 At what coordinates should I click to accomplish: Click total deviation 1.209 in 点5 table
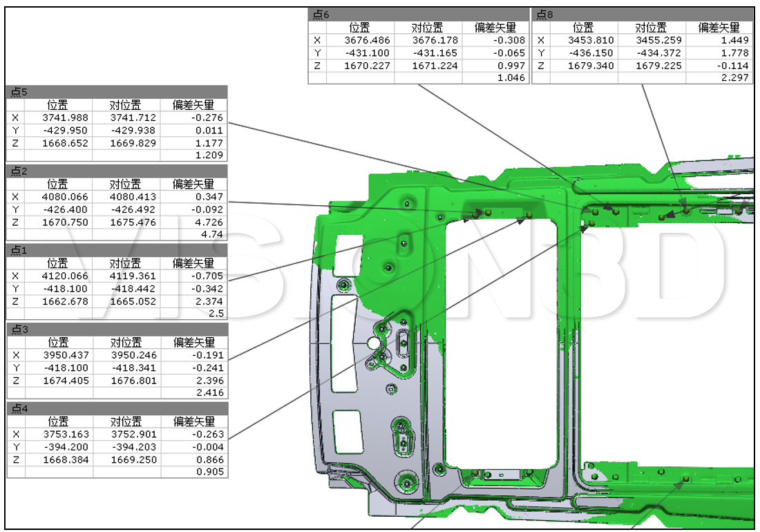209,155
